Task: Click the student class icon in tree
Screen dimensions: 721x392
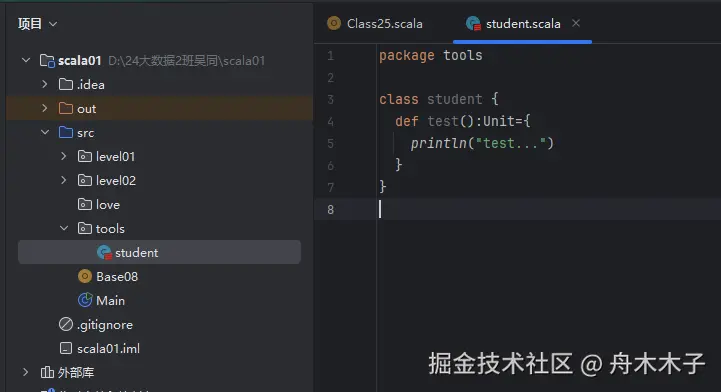Action: click(x=104, y=252)
